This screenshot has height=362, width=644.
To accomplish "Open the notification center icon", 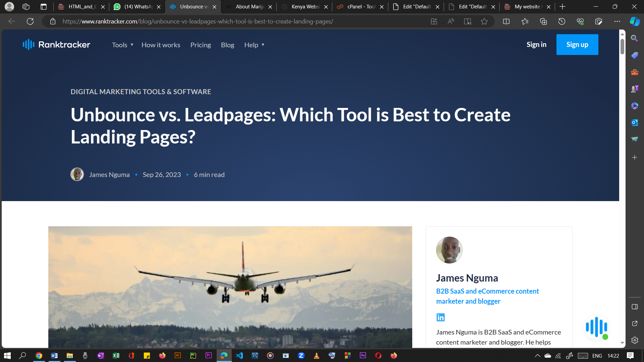I will [x=630, y=356].
